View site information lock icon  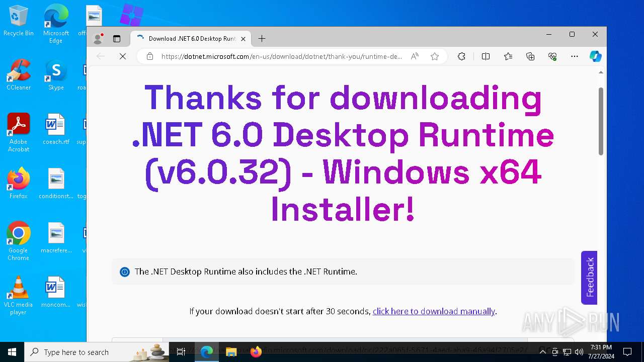point(149,56)
